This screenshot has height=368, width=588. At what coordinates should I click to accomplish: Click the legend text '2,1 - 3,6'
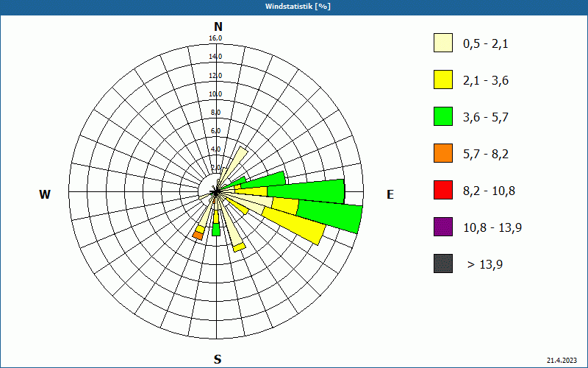486,81
